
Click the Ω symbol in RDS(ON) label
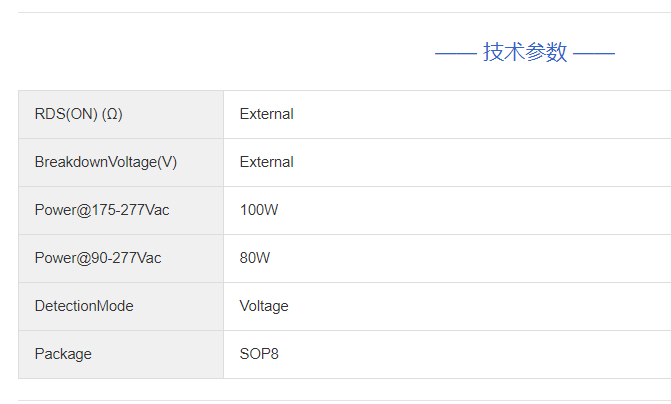pyautogui.click(x=112, y=114)
